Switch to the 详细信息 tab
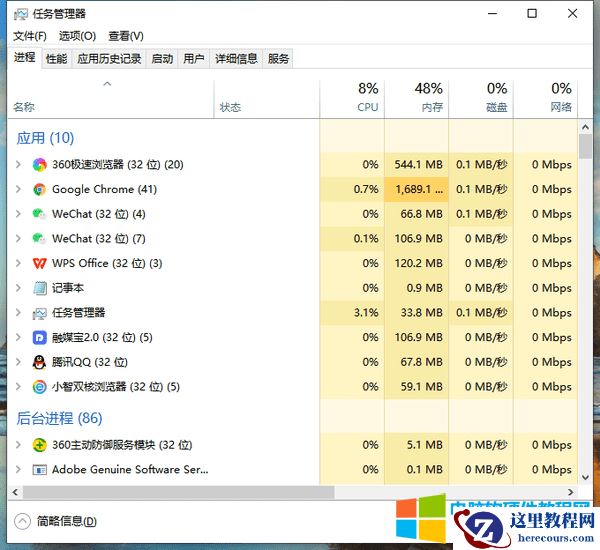This screenshot has width=600, height=550. 236,59
